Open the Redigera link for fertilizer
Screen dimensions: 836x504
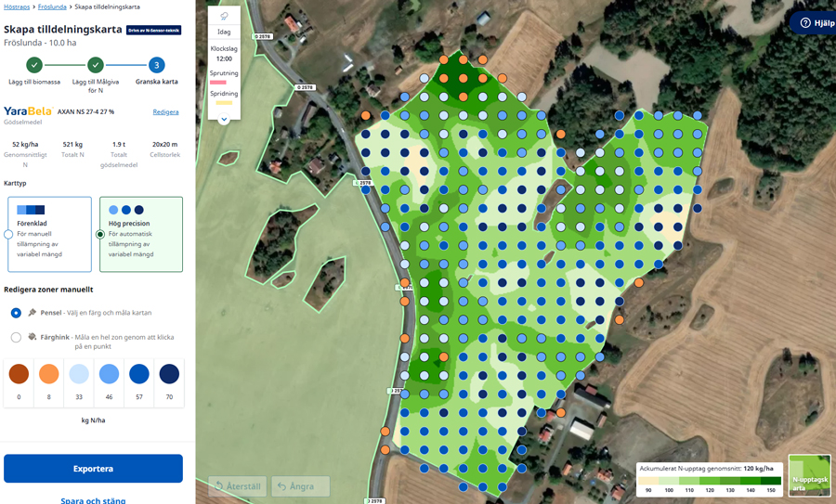pos(165,111)
